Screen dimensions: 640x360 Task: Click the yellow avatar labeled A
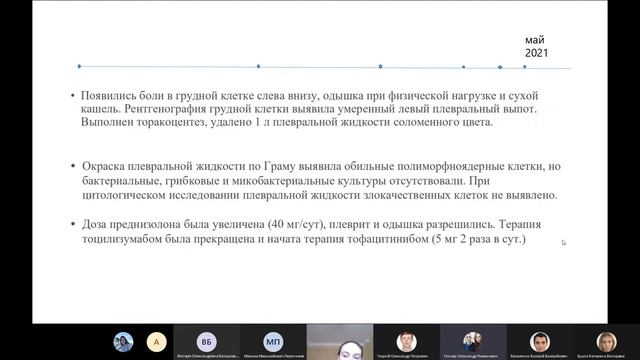point(157,342)
